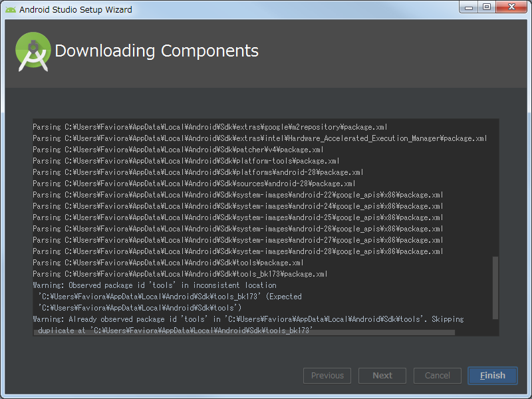Click the Android icon in title bar

pyautogui.click(x=11, y=9)
